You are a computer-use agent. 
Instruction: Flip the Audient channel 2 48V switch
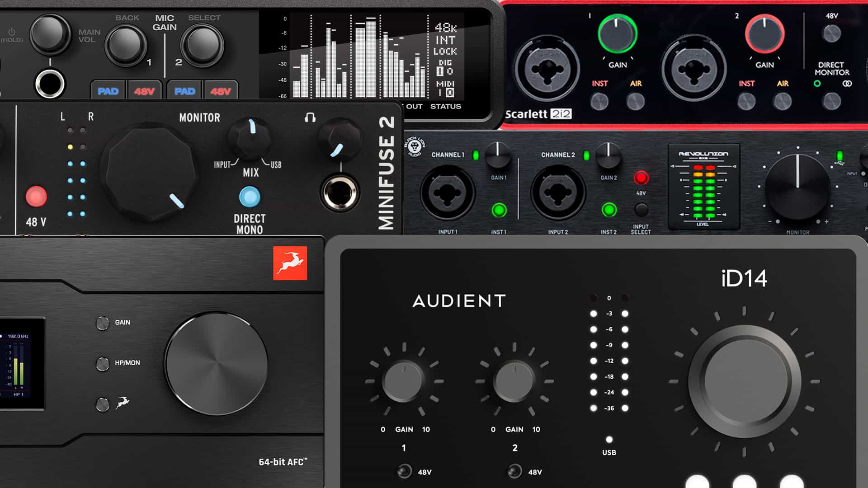[514, 471]
